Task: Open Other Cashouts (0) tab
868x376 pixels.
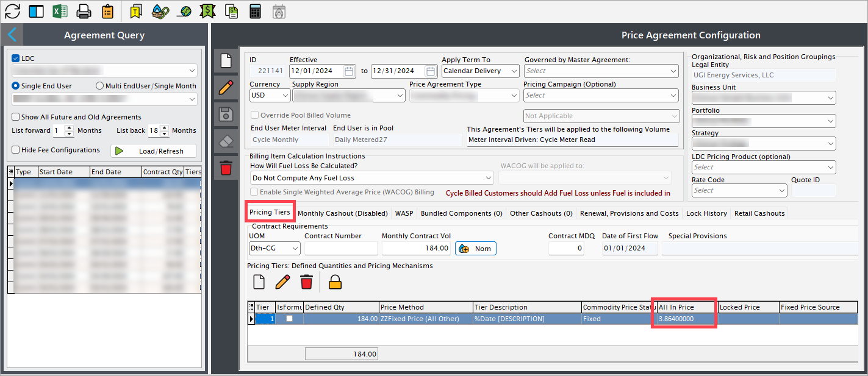Action: (542, 213)
